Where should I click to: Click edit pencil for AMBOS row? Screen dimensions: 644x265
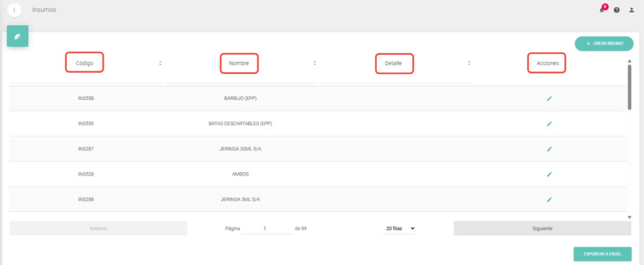point(549,174)
